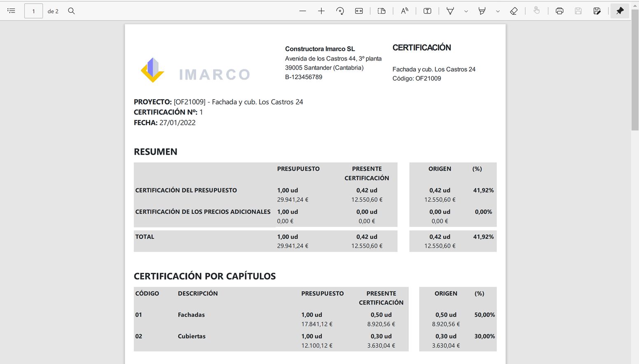Select the Erase tool
The height and width of the screenshot is (364, 639).
coord(514,11)
